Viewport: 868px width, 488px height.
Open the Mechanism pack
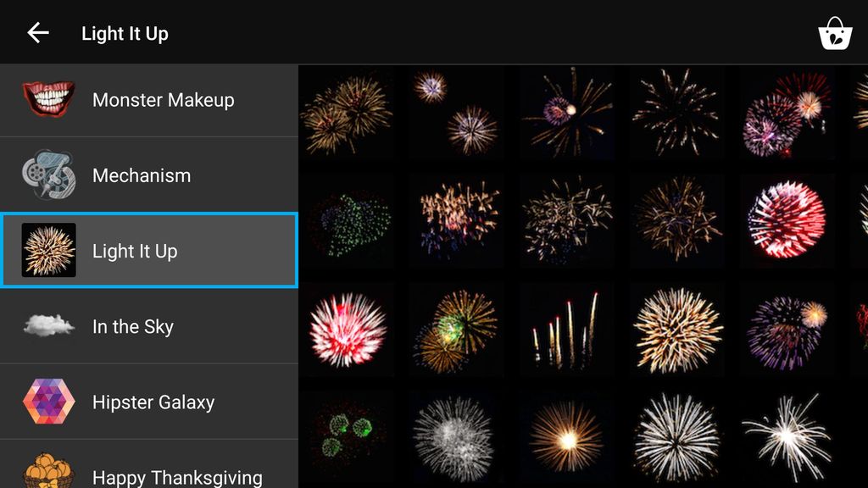[149, 175]
